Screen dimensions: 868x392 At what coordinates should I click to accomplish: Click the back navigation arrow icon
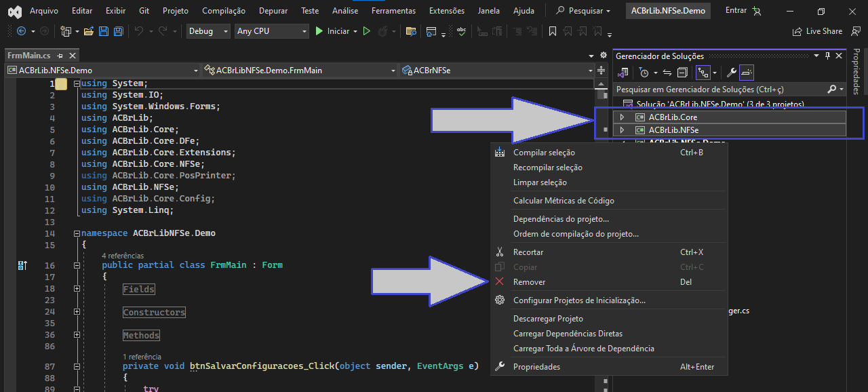point(21,31)
